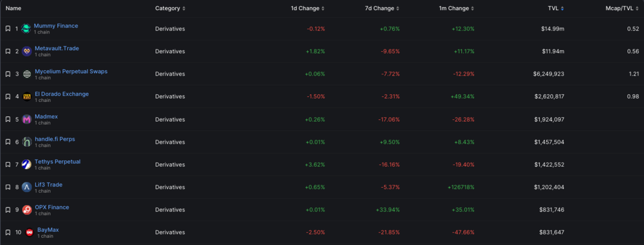This screenshot has width=644, height=245.
Task: Click the El Dorado Exchange logo
Action: 27,97
